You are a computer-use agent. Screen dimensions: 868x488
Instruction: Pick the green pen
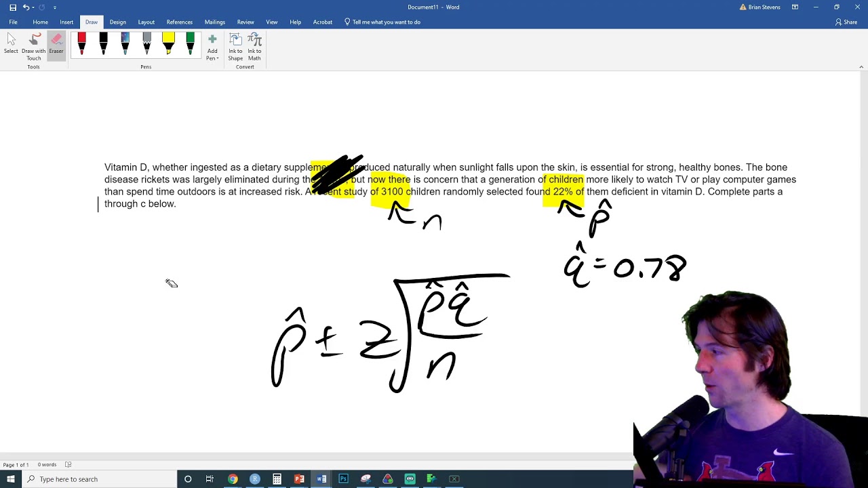[191, 44]
